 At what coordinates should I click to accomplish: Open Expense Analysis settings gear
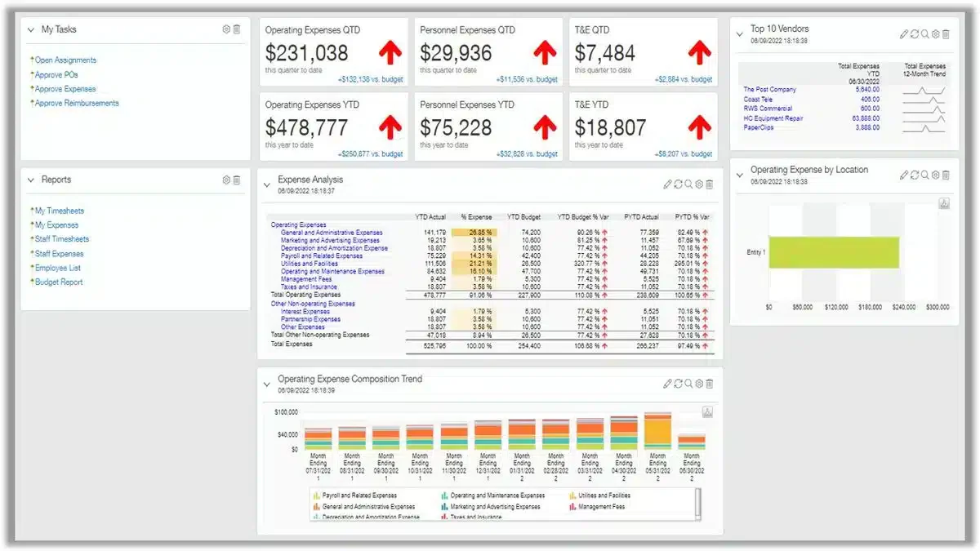pos(699,184)
